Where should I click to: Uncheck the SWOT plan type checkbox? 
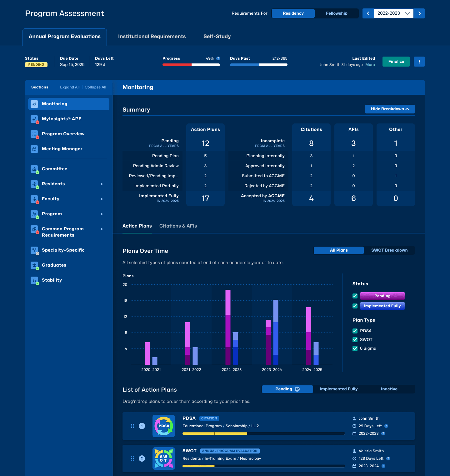pos(355,340)
